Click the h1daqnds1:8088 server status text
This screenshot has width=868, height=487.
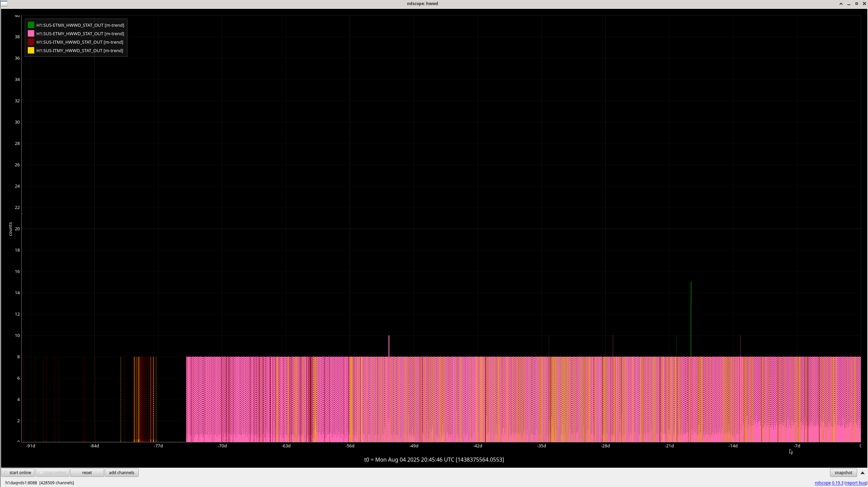click(40, 483)
